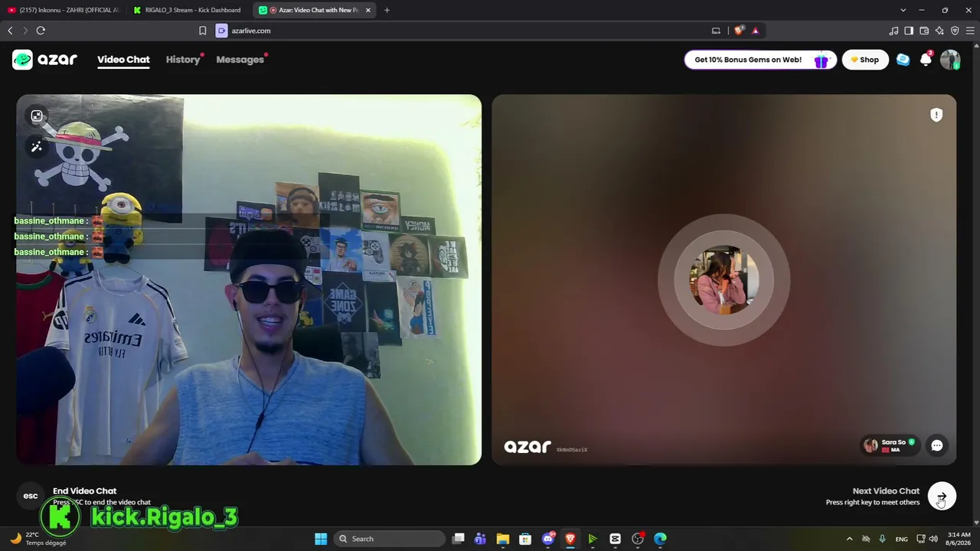980x551 pixels.
Task: Open a new browser tab
Action: click(387, 10)
